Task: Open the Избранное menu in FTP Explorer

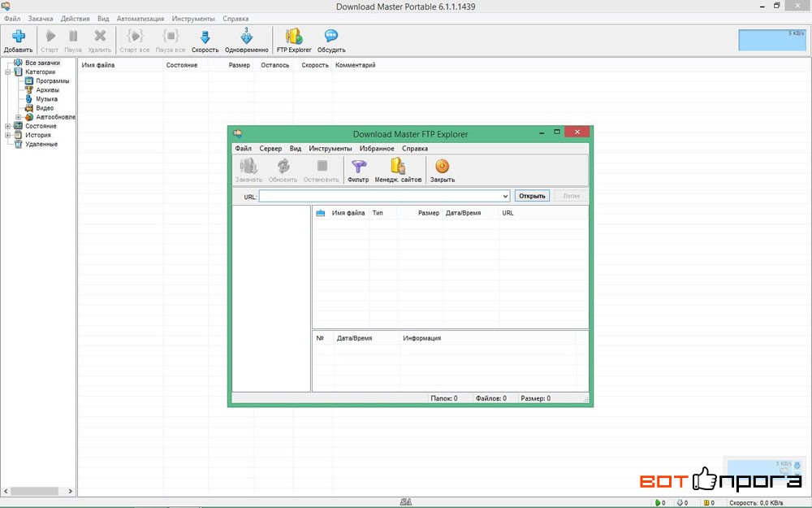Action: 377,149
